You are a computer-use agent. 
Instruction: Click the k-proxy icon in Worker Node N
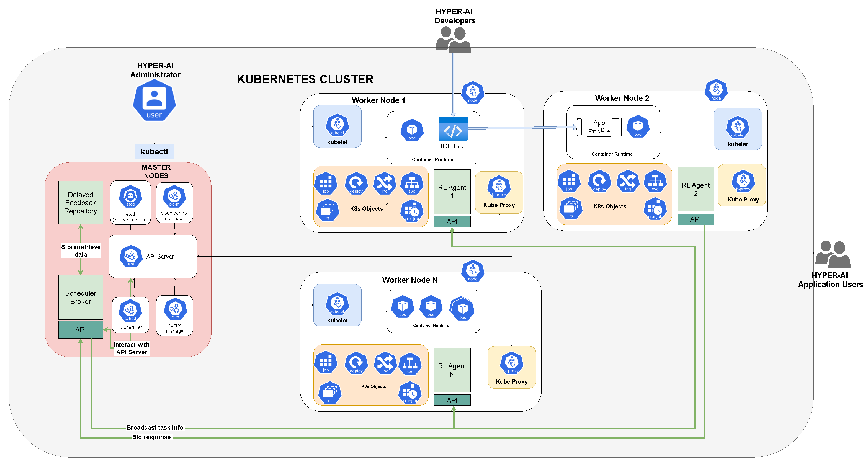tap(511, 363)
